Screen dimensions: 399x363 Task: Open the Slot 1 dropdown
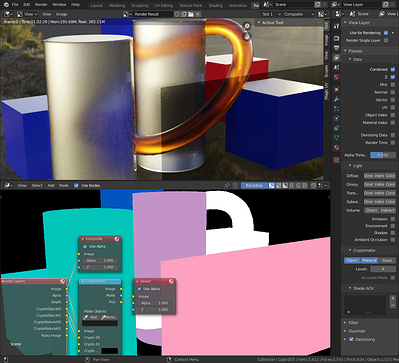click(270, 14)
